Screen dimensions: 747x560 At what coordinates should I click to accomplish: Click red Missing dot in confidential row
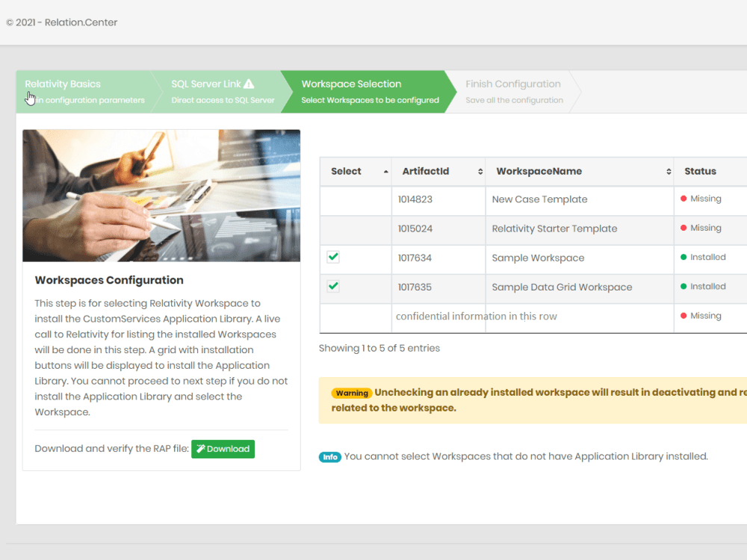(684, 316)
